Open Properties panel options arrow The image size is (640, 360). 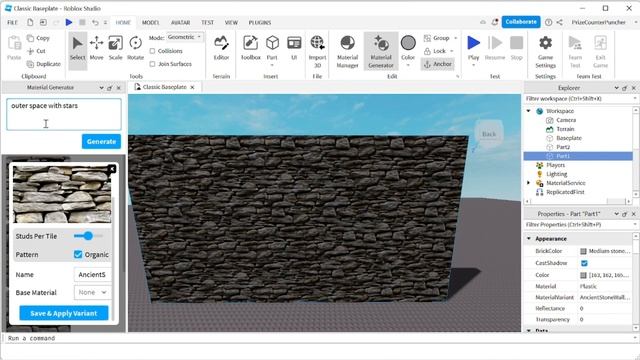(x=616, y=214)
